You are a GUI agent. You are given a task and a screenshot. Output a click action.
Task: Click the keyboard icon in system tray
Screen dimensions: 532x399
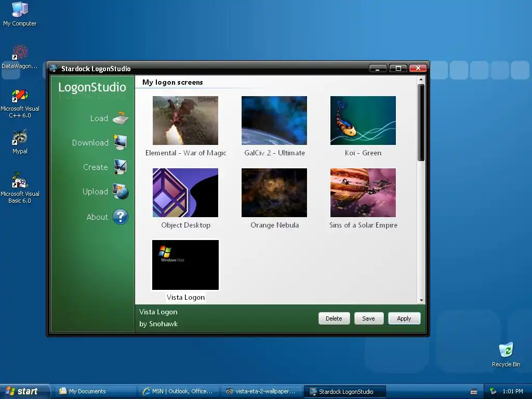pos(474,392)
